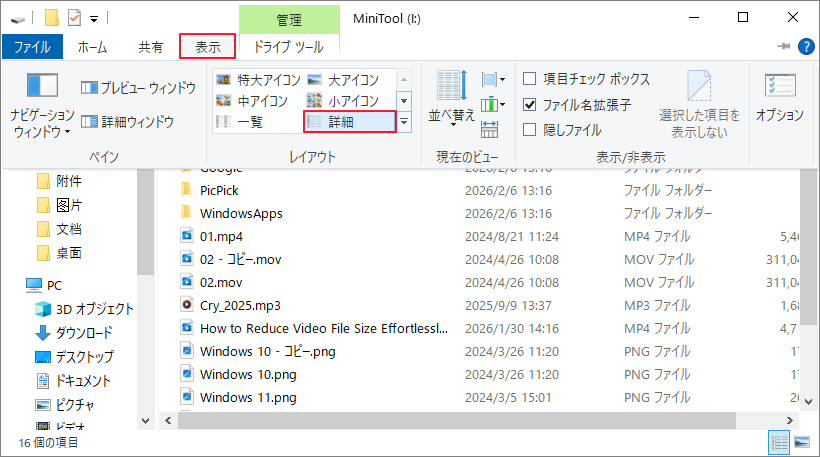Enable Item check boxes (項目チェック ボックス)
820x457 pixels.
click(x=586, y=79)
